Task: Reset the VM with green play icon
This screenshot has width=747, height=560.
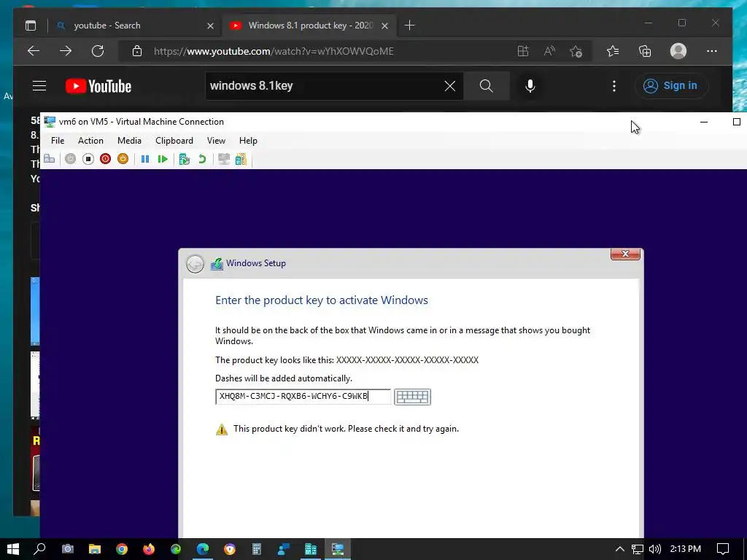Action: point(163,159)
